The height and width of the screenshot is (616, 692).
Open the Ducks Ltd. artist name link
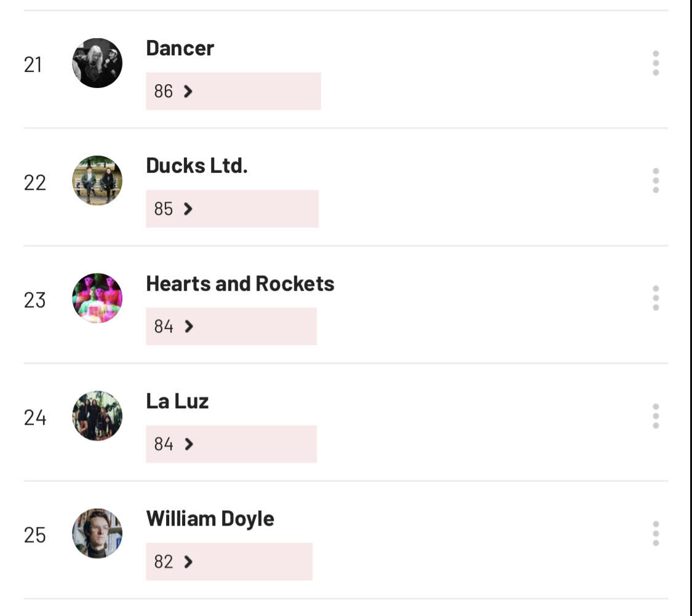(196, 166)
